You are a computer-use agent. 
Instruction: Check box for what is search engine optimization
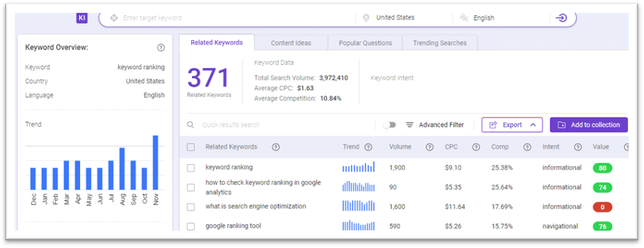click(x=191, y=207)
